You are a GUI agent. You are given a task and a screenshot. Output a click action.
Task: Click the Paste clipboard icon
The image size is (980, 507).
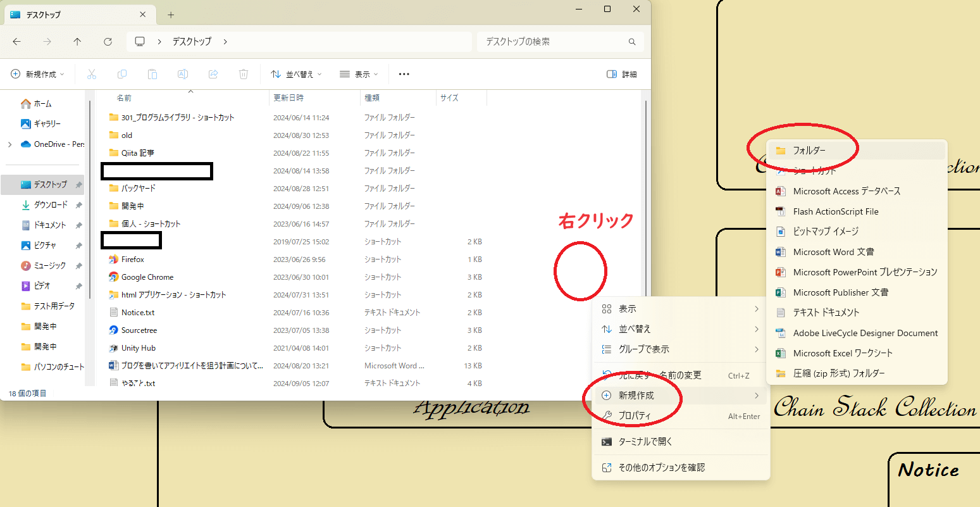[152, 74]
